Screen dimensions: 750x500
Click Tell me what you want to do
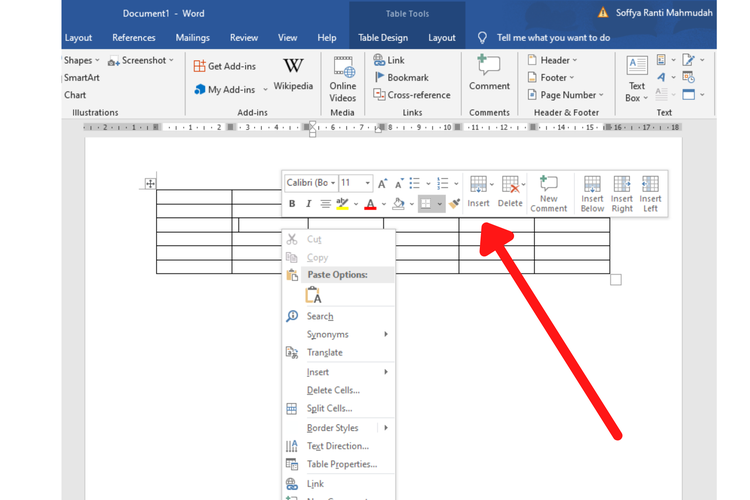pyautogui.click(x=553, y=38)
